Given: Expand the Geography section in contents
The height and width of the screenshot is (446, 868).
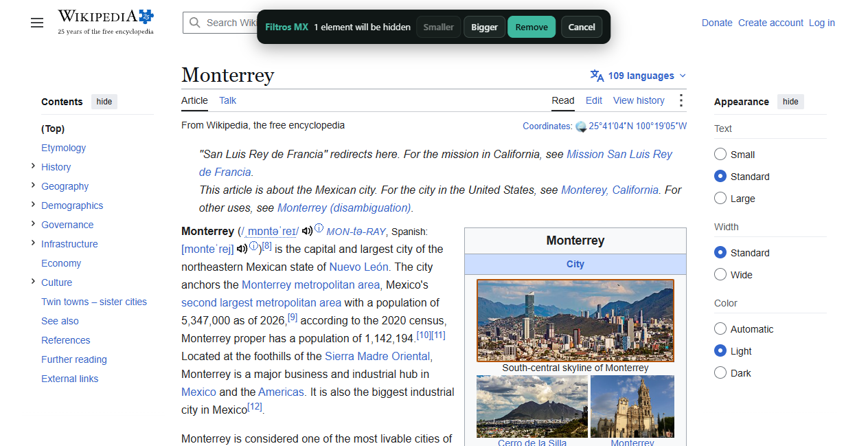Looking at the screenshot, I should coord(33,186).
